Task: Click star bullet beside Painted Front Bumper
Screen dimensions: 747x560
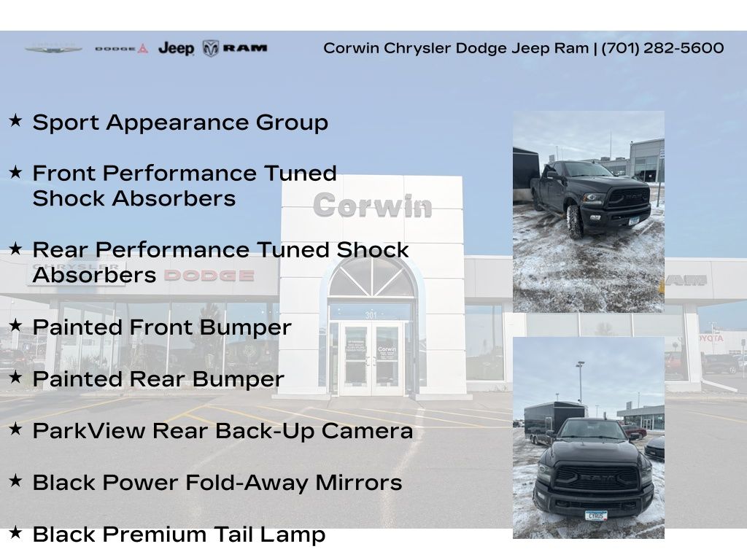Action: [x=15, y=325]
